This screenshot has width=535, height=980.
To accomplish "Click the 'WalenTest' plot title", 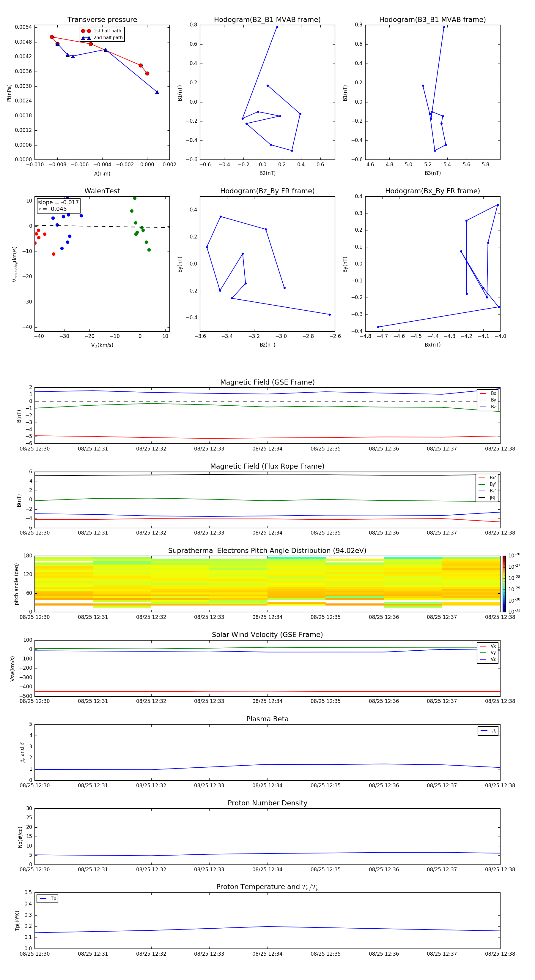I will coord(102,191).
